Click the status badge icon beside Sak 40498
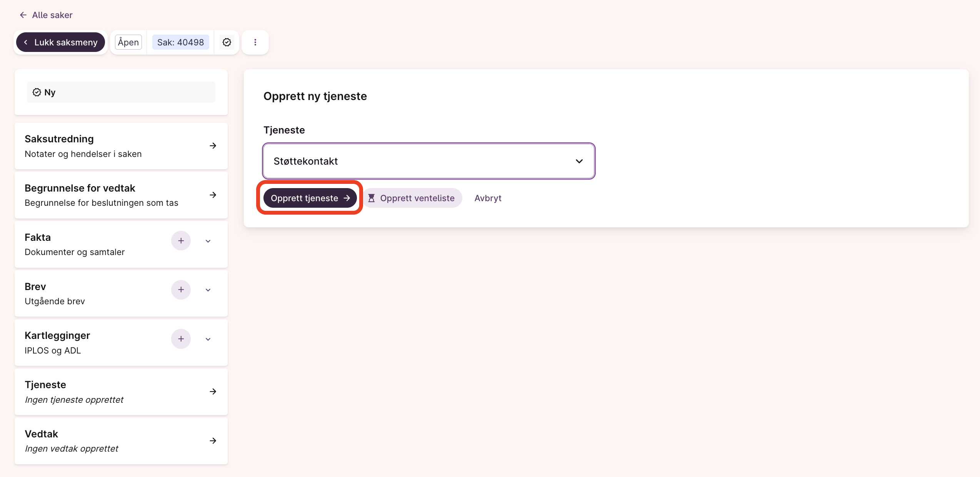Viewport: 980px width, 477px height. click(x=227, y=42)
